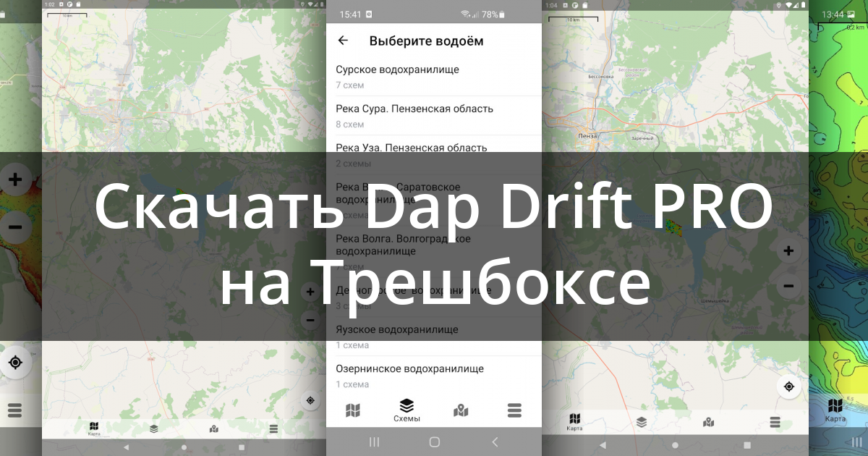Image resolution: width=868 pixels, height=456 pixels.
Task: Tap Android home button in 15:41 screen
Action: [434, 442]
